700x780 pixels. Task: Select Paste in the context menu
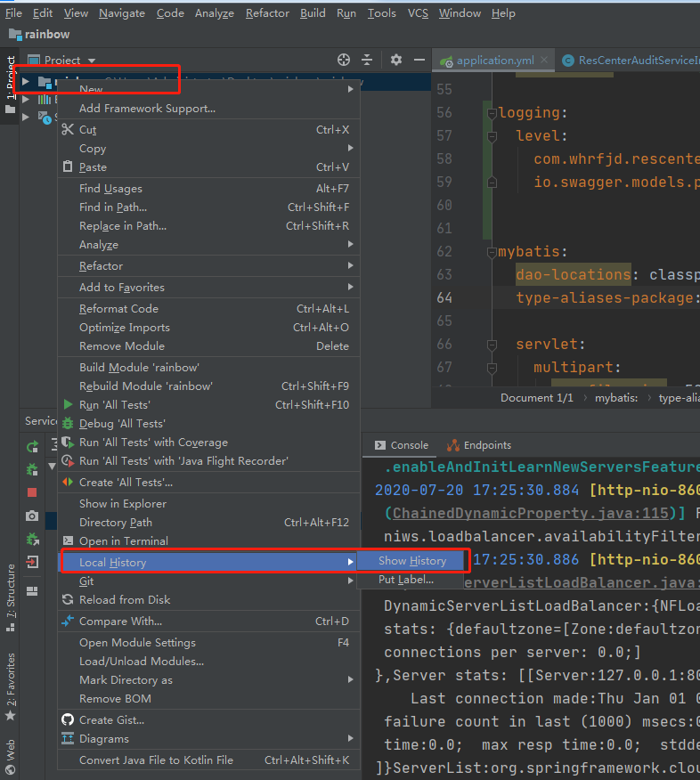[x=208, y=167]
